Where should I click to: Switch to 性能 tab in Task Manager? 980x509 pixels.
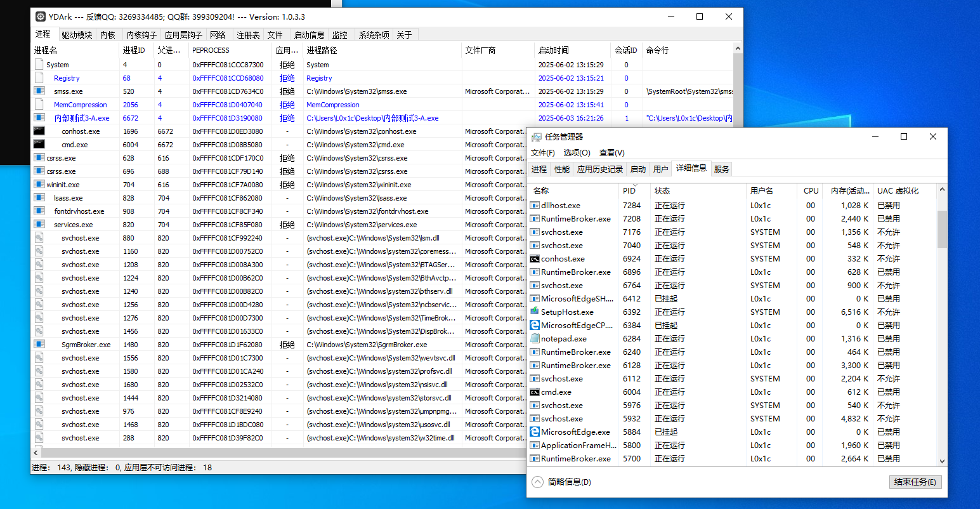pyautogui.click(x=562, y=169)
